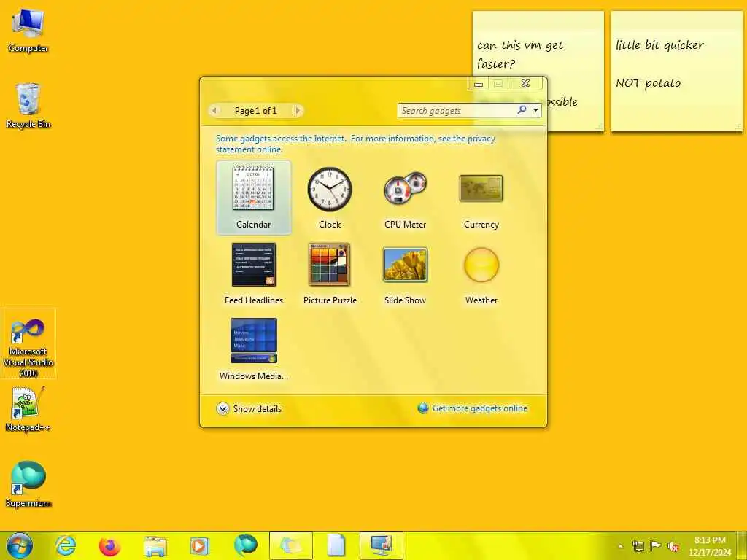Image resolution: width=747 pixels, height=560 pixels.
Task: Close the gadget gallery window
Action: pos(525,83)
